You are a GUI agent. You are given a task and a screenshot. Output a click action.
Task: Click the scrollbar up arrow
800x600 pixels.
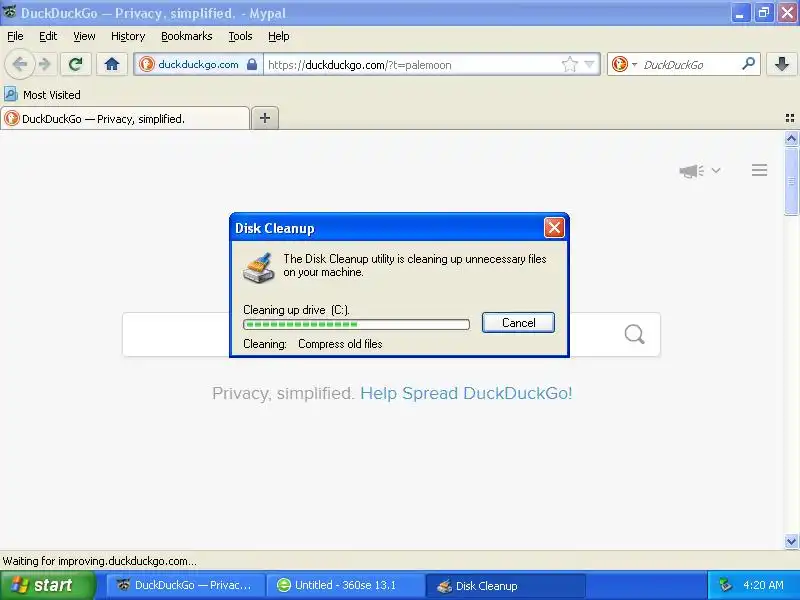(791, 138)
